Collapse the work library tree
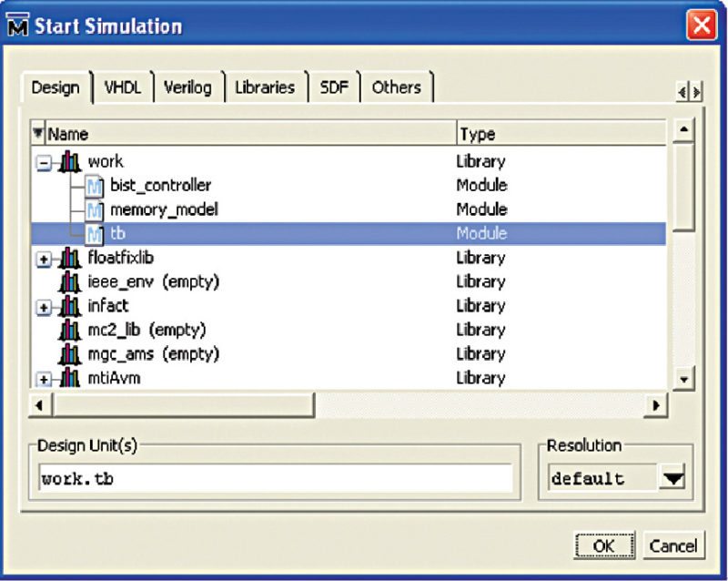Screen dimensions: 728x581 (x=43, y=163)
